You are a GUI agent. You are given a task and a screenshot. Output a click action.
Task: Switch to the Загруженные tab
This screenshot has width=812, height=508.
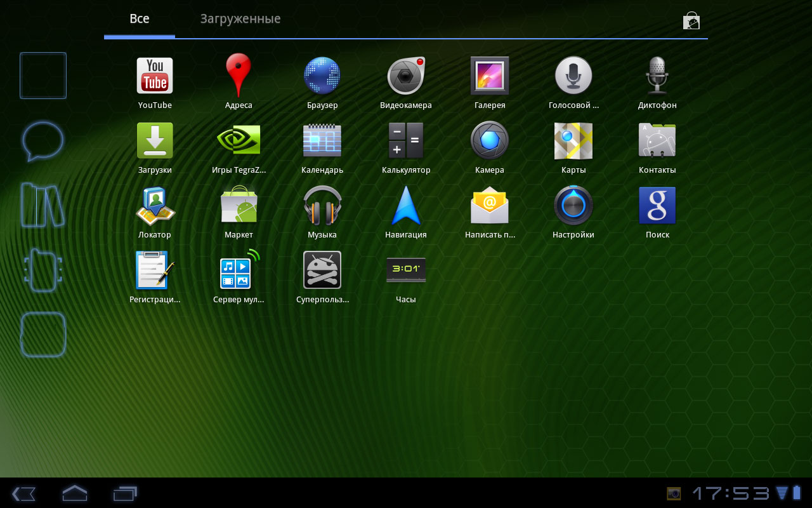click(240, 19)
